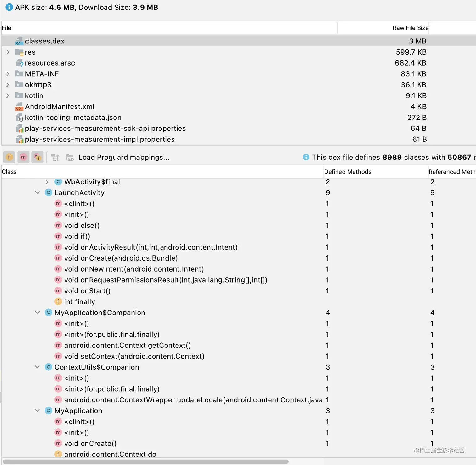This screenshot has width=476, height=465.
Task: Click the Load Proguard mappings folder icon
Action: pos(70,157)
